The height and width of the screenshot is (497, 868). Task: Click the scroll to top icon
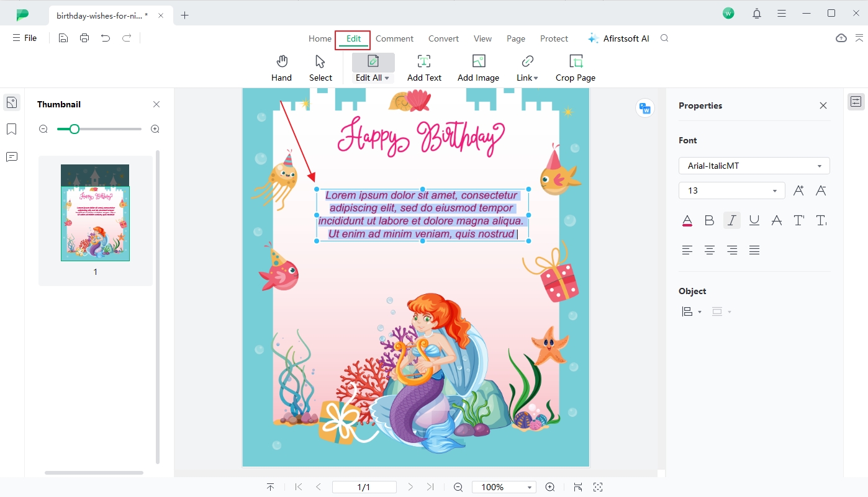coord(270,487)
